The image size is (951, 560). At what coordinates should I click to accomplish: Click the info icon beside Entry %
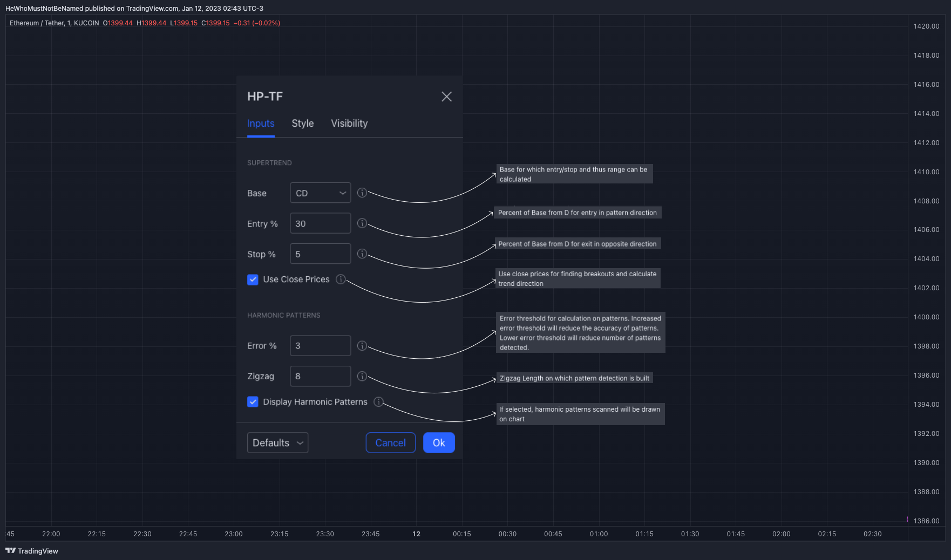362,223
